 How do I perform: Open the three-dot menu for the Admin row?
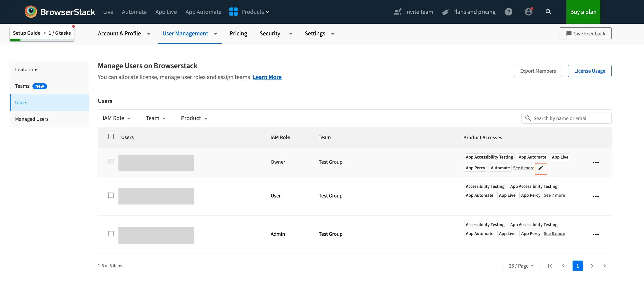596,234
